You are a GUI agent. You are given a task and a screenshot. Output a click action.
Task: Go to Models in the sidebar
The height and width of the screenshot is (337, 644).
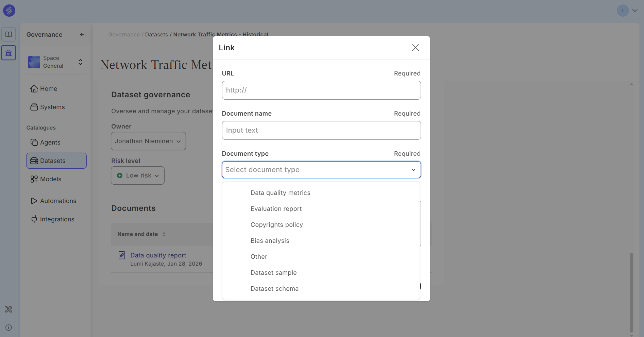(x=51, y=179)
